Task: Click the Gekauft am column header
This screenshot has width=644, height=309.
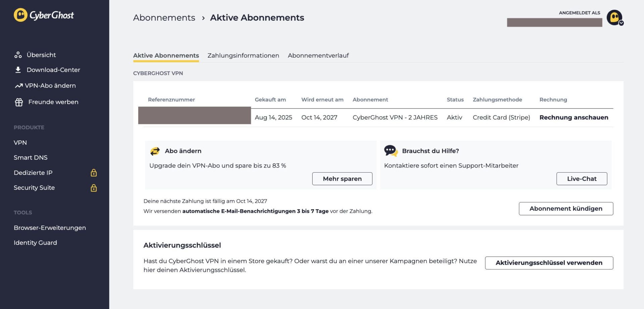Action: click(x=270, y=100)
